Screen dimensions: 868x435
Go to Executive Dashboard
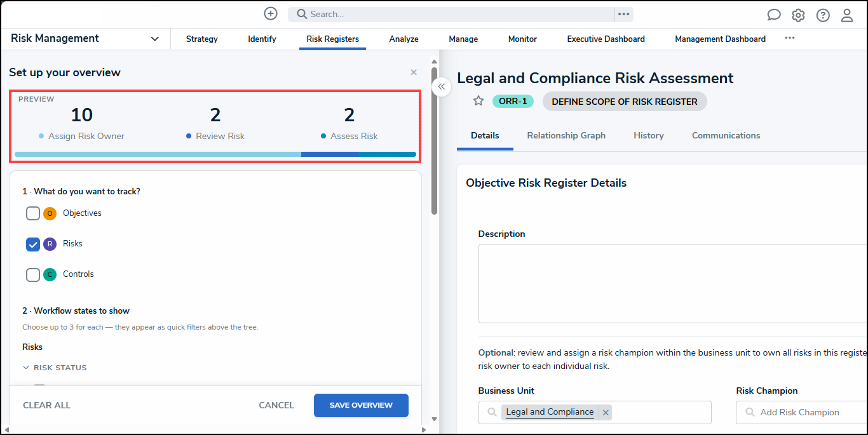pos(606,39)
